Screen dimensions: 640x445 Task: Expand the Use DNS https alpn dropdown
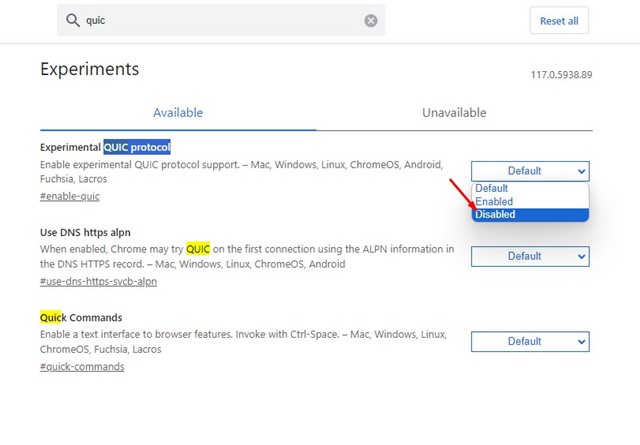pos(530,256)
